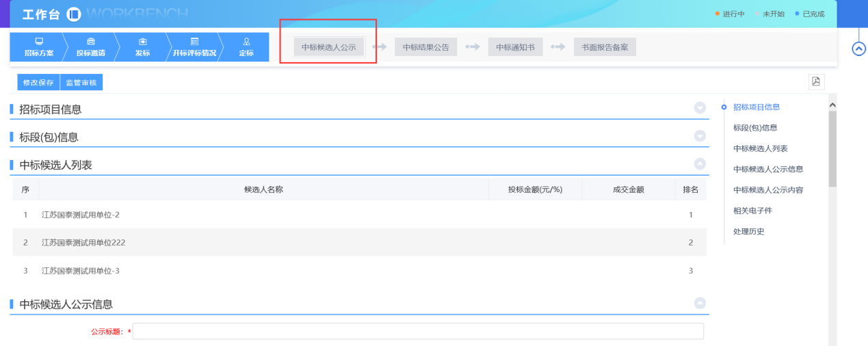
Task: Go to the 开标评标情况 stage
Action: [194, 47]
